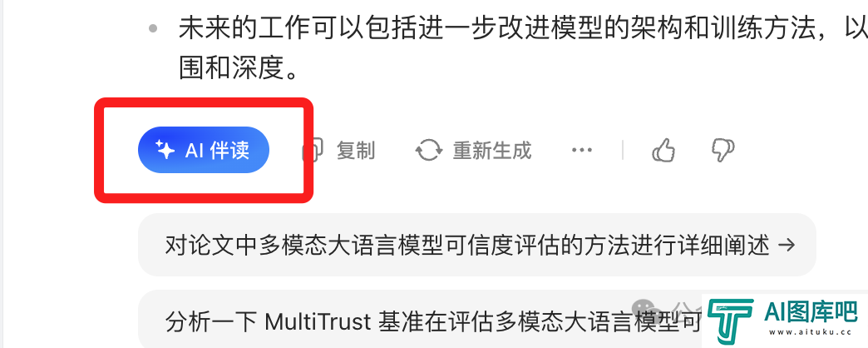Select the 复制 text label
The width and height of the screenshot is (868, 348).
click(355, 150)
